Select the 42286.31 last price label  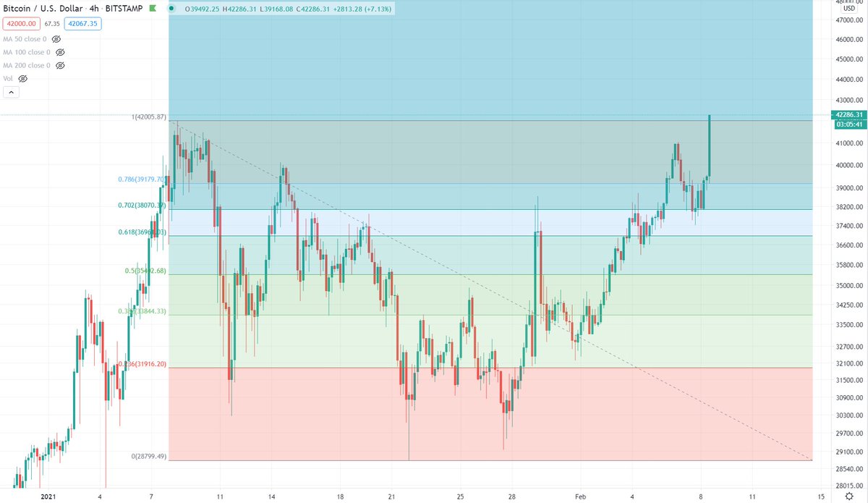click(x=848, y=114)
